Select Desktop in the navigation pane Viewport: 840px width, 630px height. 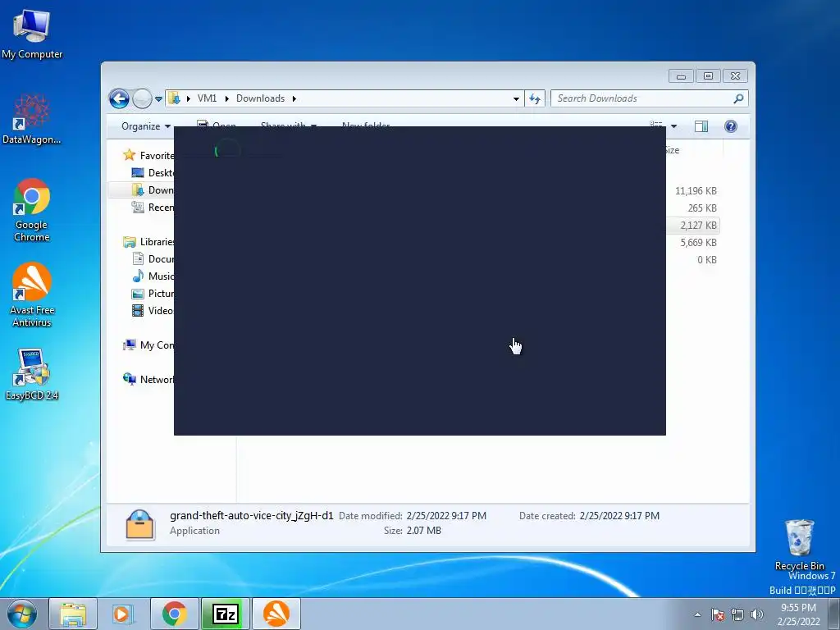[x=153, y=173]
